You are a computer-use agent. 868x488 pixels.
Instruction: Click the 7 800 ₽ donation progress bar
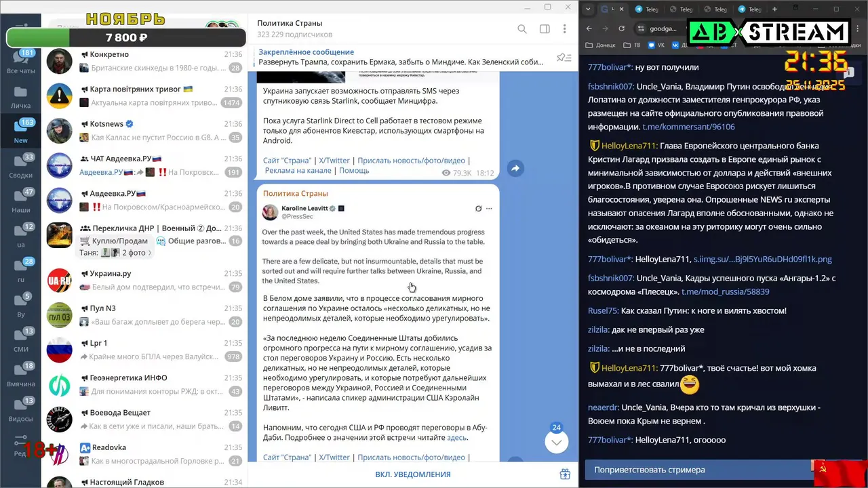pyautogui.click(x=126, y=38)
